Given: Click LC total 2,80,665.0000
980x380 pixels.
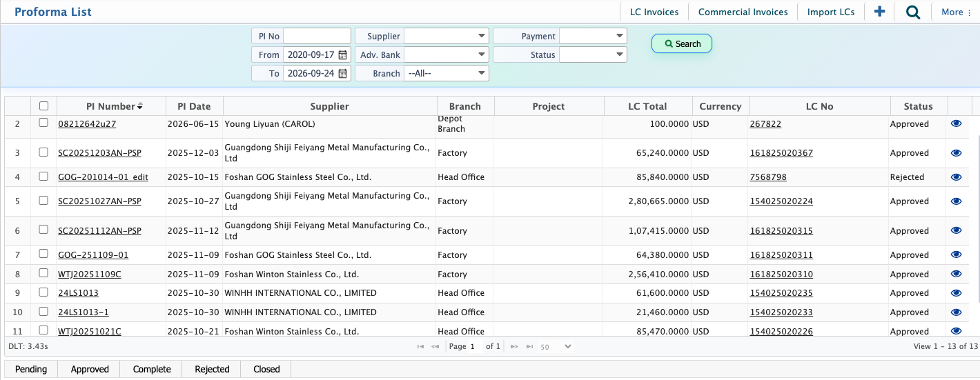Looking at the screenshot, I should pos(658,201).
